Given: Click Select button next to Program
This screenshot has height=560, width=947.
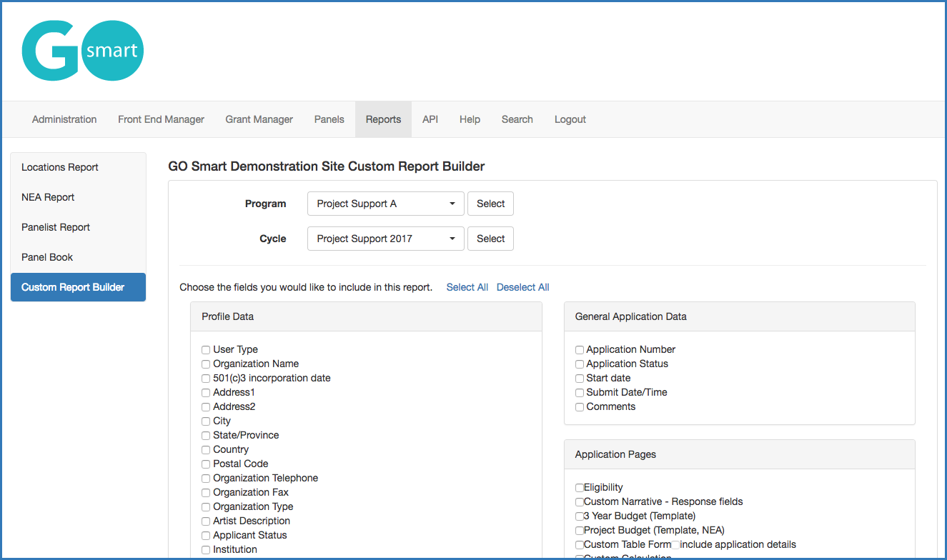Looking at the screenshot, I should [x=490, y=204].
